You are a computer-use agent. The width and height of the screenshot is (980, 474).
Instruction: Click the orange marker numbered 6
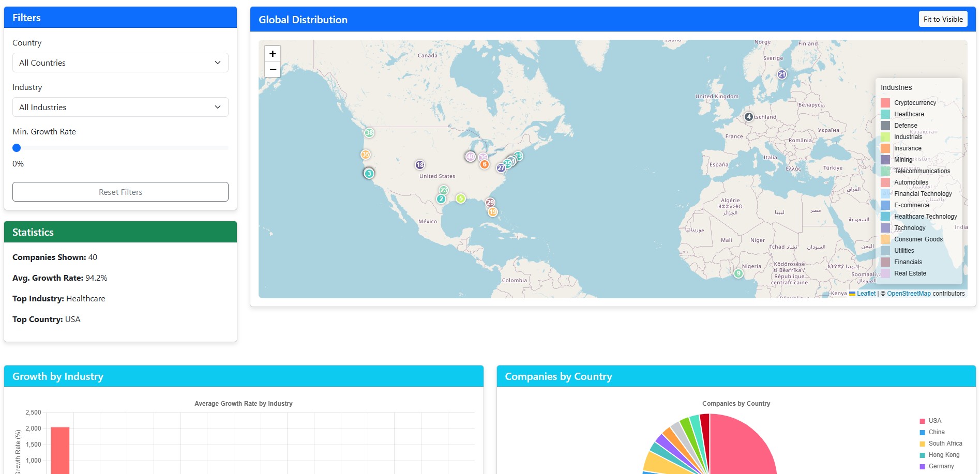click(x=485, y=164)
